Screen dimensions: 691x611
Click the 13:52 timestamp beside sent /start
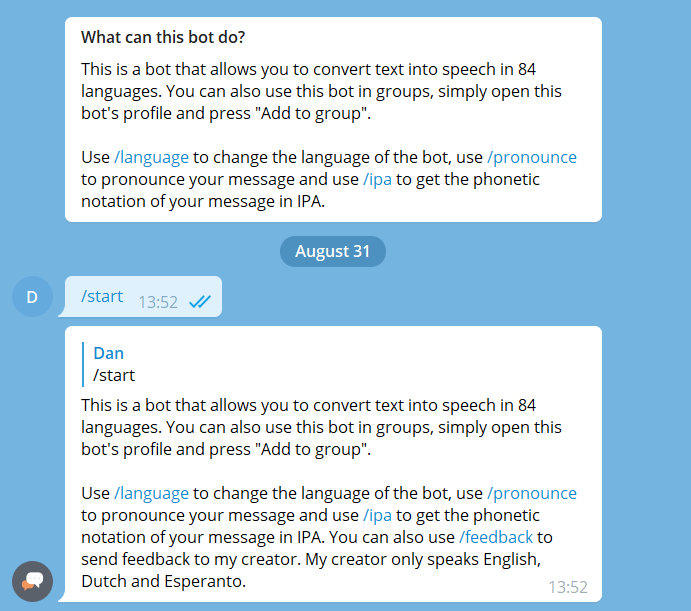tap(158, 301)
